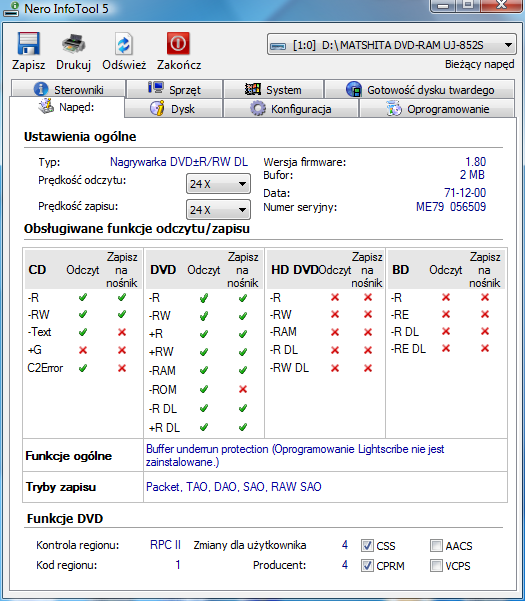Click the hard disk readiness globe icon
This screenshot has height=601, width=525.
(x=354, y=89)
